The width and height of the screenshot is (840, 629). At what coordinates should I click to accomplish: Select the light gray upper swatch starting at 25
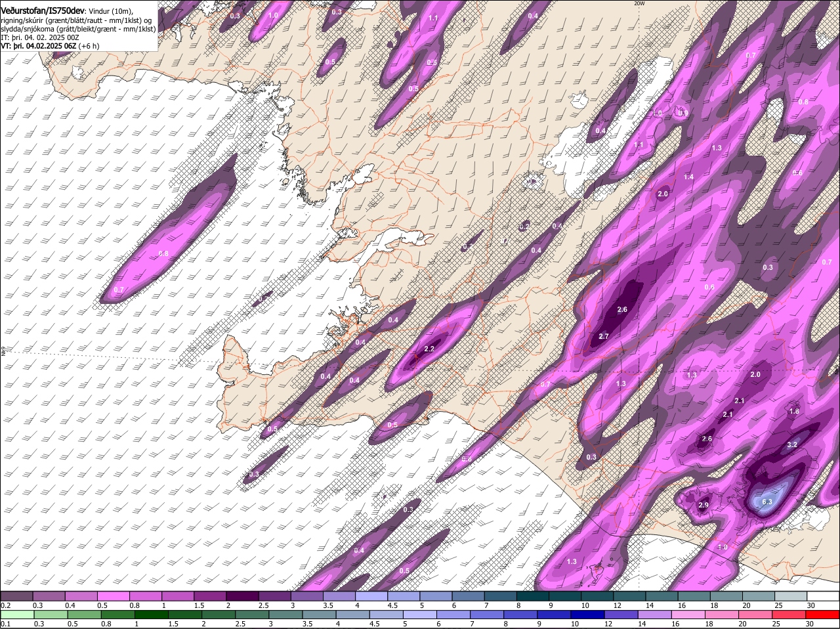(791, 596)
